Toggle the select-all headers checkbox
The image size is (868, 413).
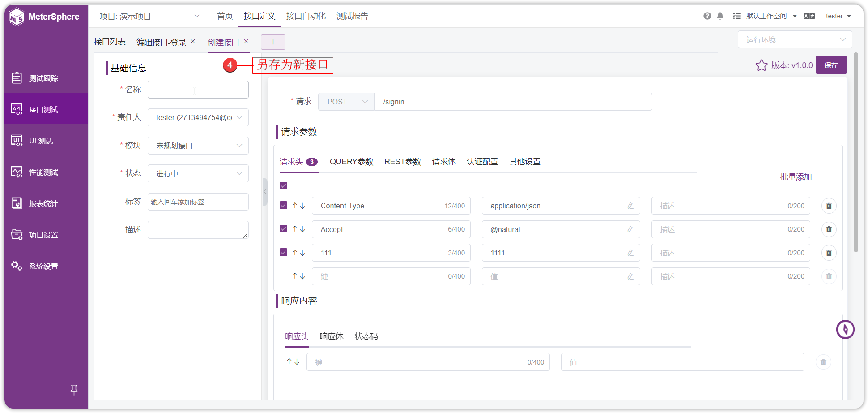pos(283,185)
